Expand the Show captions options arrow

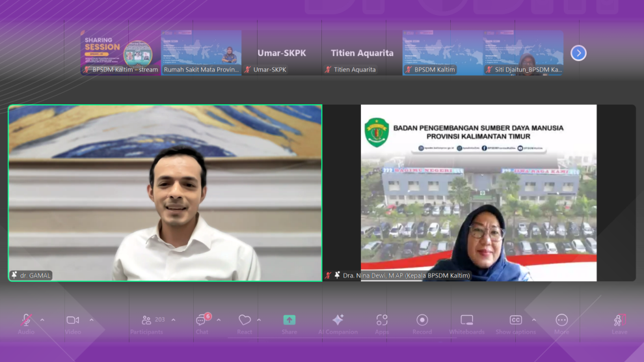coord(534,320)
